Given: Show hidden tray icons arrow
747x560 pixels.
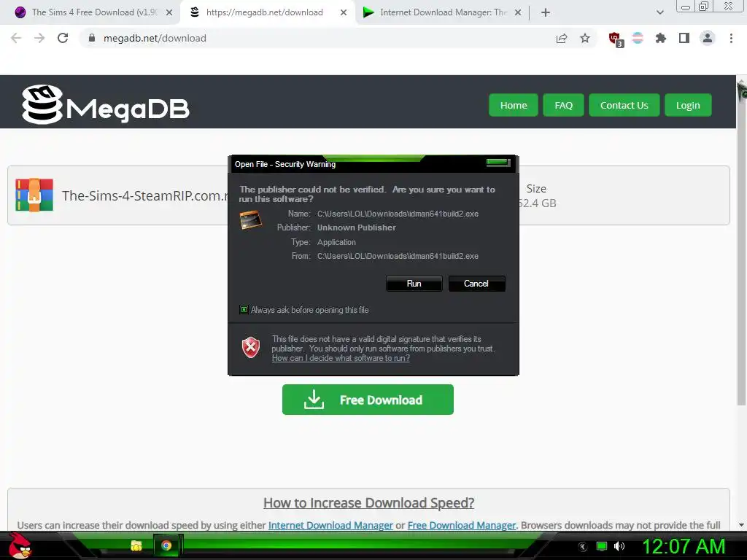Looking at the screenshot, I should pyautogui.click(x=582, y=547).
